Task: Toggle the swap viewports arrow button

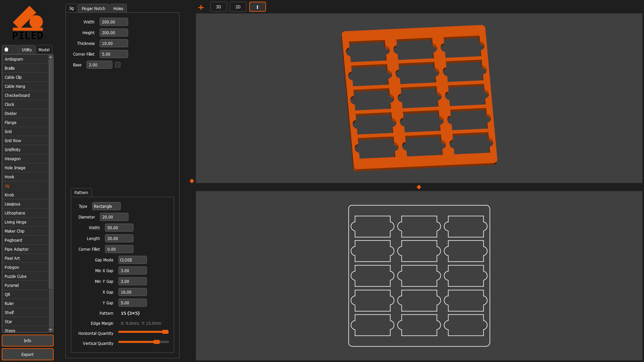Action: tap(257, 6)
